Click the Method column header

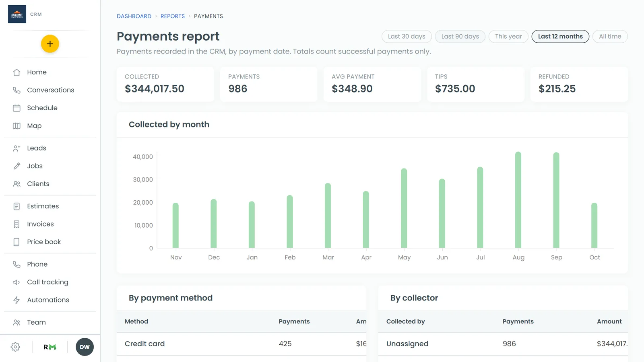click(136, 321)
